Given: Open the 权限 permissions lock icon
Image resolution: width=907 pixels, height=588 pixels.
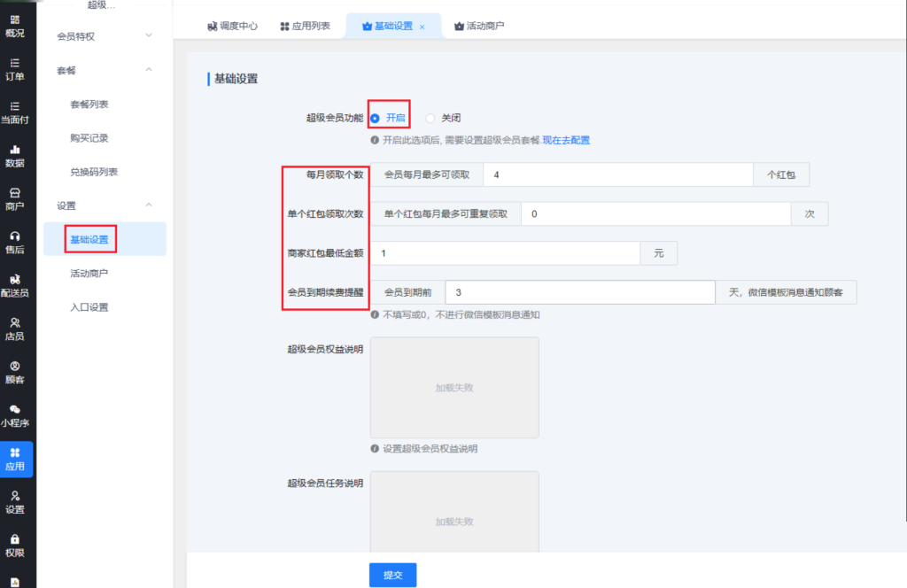Looking at the screenshot, I should 15,539.
